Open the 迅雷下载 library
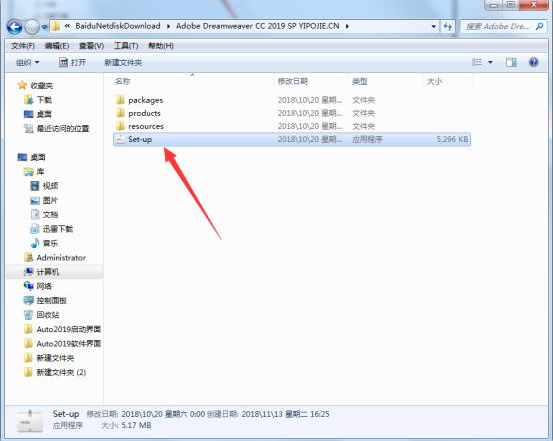Viewport: 553px width, 441px height. (x=52, y=229)
